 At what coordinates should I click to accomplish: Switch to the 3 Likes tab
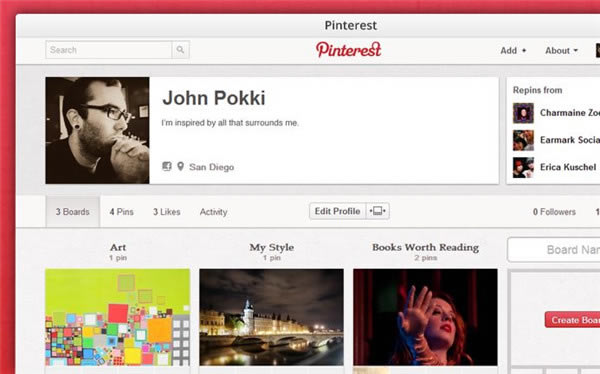coord(166,212)
